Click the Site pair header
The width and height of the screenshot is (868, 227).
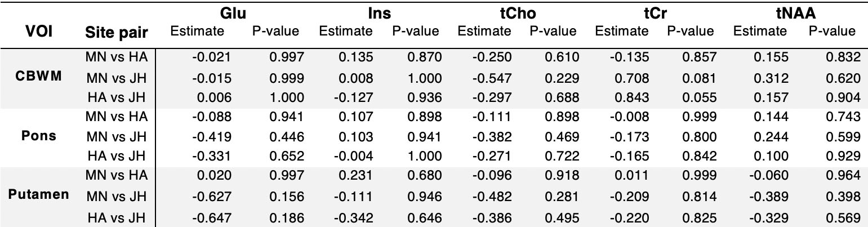click(116, 34)
